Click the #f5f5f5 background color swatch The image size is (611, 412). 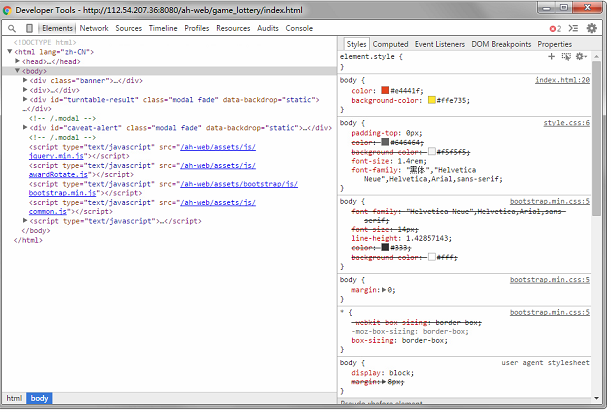432,152
